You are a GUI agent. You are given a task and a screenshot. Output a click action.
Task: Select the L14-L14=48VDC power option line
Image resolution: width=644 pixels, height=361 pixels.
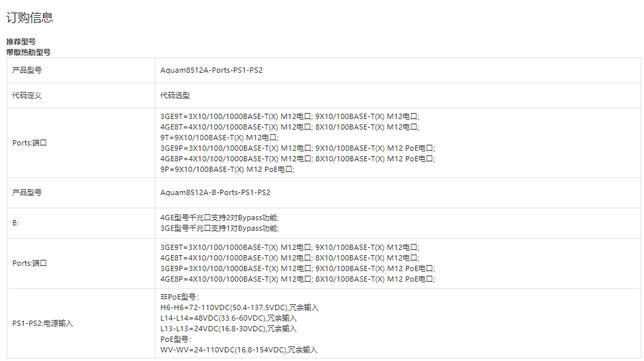(x=229, y=318)
